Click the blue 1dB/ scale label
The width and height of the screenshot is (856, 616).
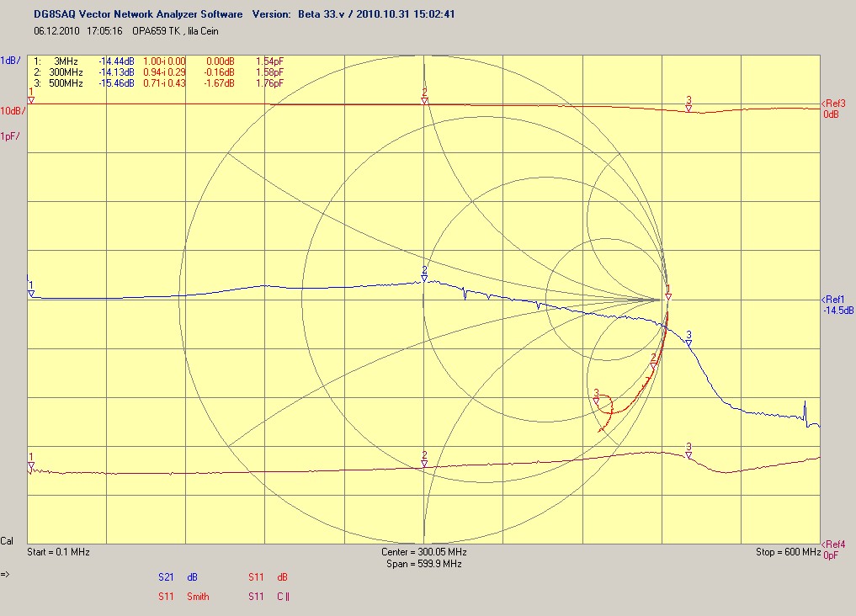tap(10, 61)
